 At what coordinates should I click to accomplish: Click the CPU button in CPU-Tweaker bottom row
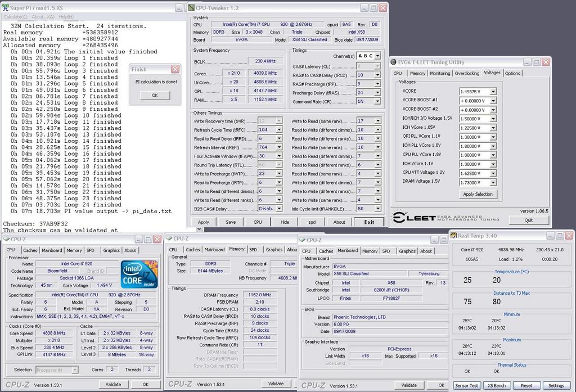(x=258, y=222)
